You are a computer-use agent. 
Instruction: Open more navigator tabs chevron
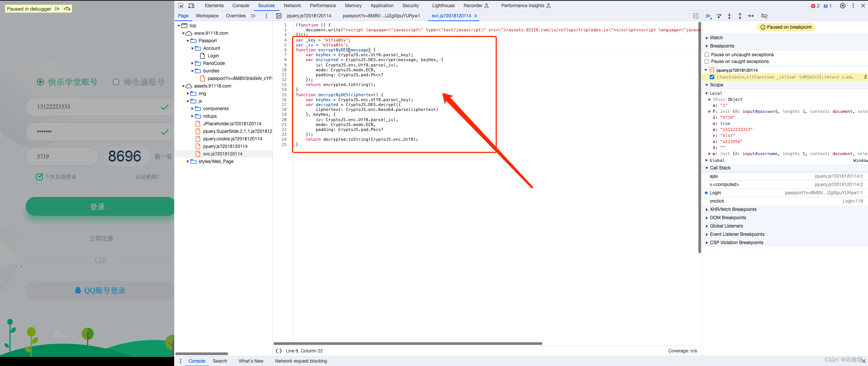(x=253, y=16)
